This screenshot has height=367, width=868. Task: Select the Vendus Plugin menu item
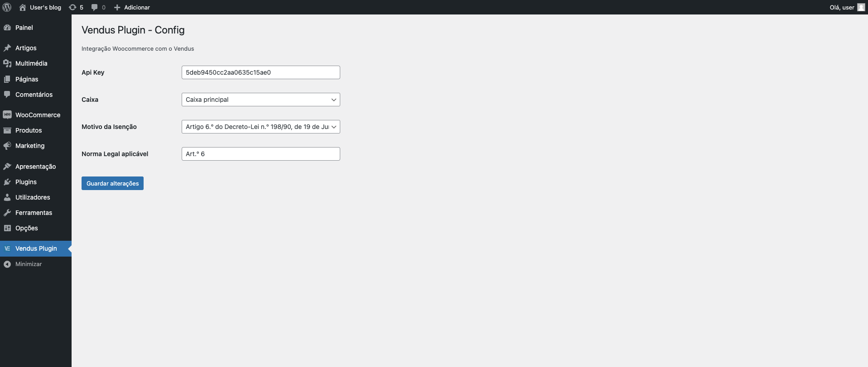point(36,248)
